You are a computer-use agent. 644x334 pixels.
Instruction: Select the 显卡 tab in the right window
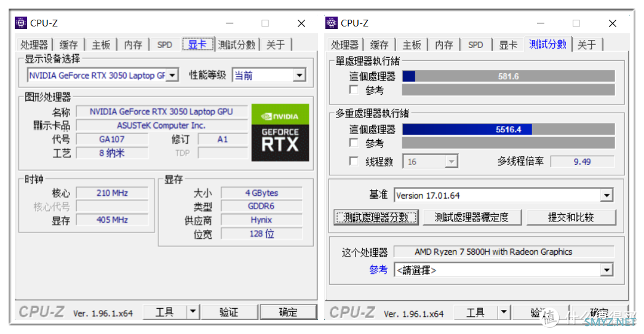point(508,44)
